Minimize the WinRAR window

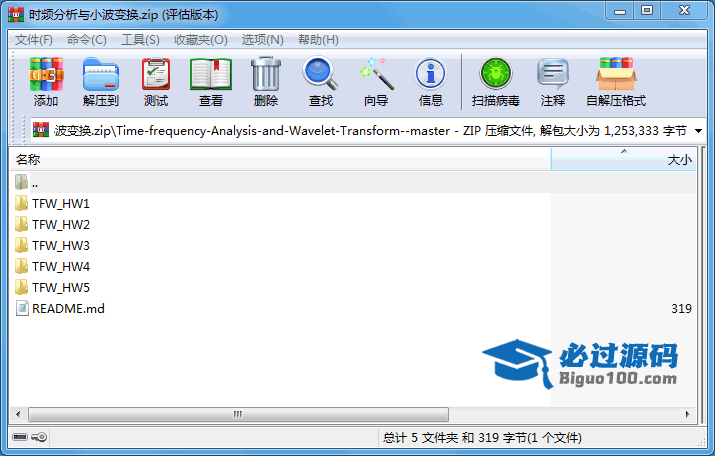coord(620,11)
